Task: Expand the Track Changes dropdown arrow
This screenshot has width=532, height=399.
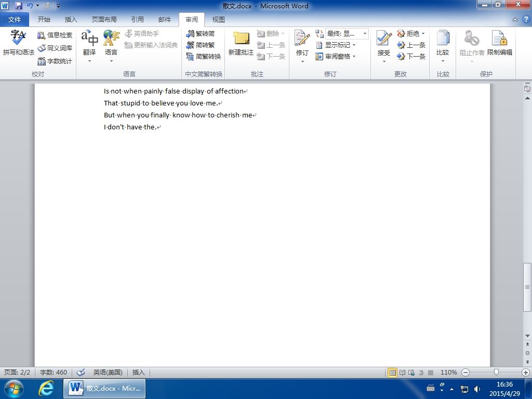Action: tap(302, 61)
